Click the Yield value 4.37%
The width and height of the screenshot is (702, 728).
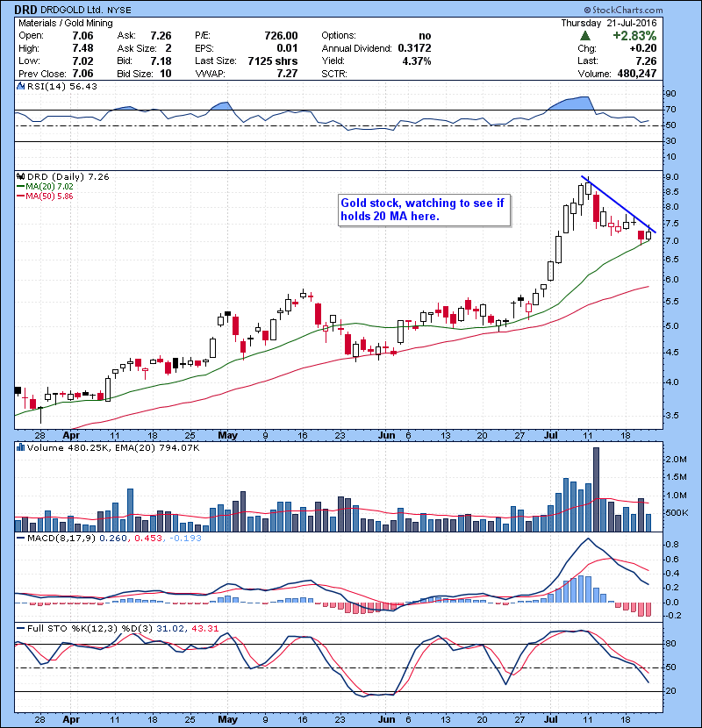click(x=417, y=61)
